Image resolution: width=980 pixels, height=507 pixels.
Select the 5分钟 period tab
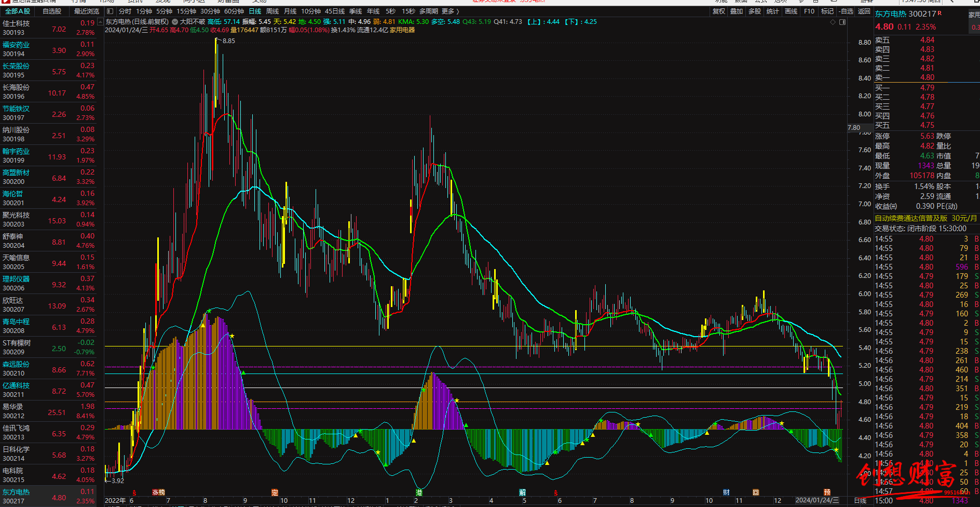(164, 11)
